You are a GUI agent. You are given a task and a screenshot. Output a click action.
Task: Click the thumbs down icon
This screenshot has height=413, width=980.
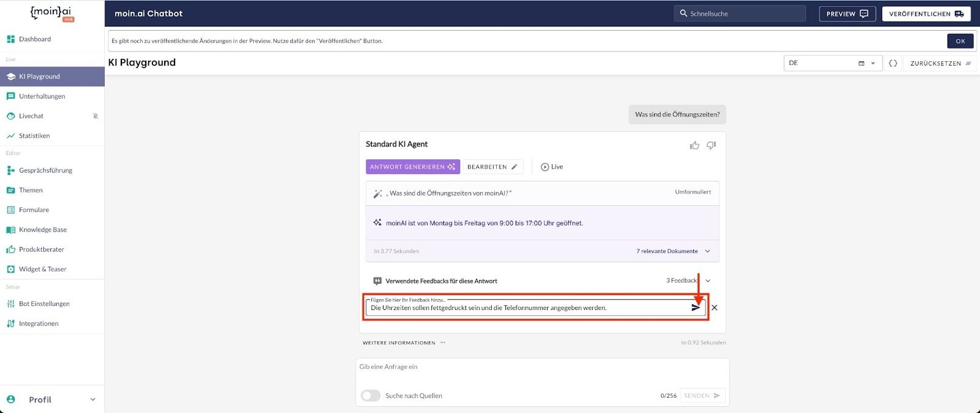tap(711, 145)
